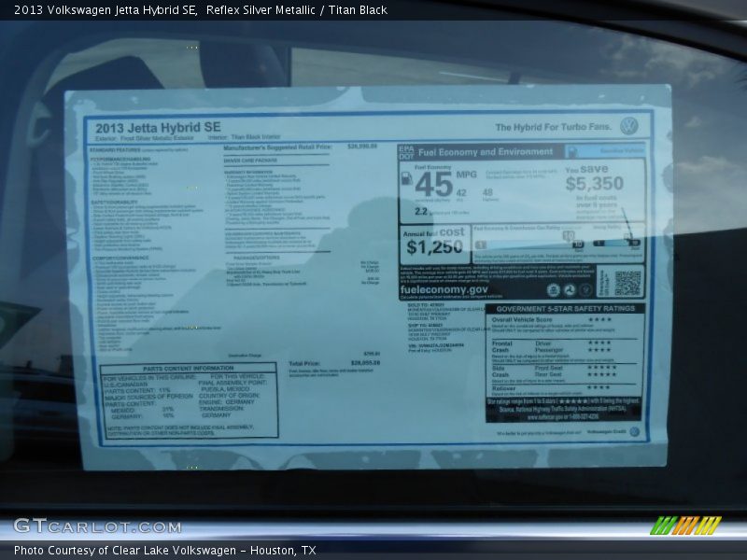Click the EPA DOT badge
Screen dimensions: 747x560
point(406,152)
